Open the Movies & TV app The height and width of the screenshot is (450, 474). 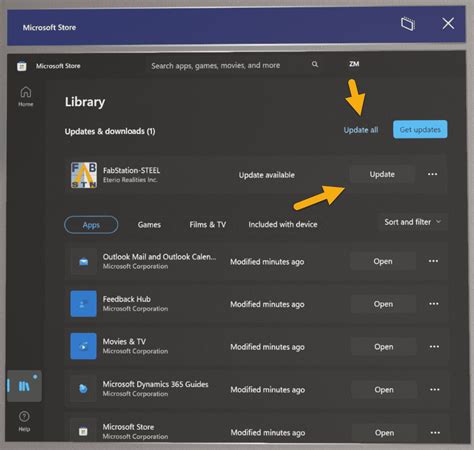(384, 347)
